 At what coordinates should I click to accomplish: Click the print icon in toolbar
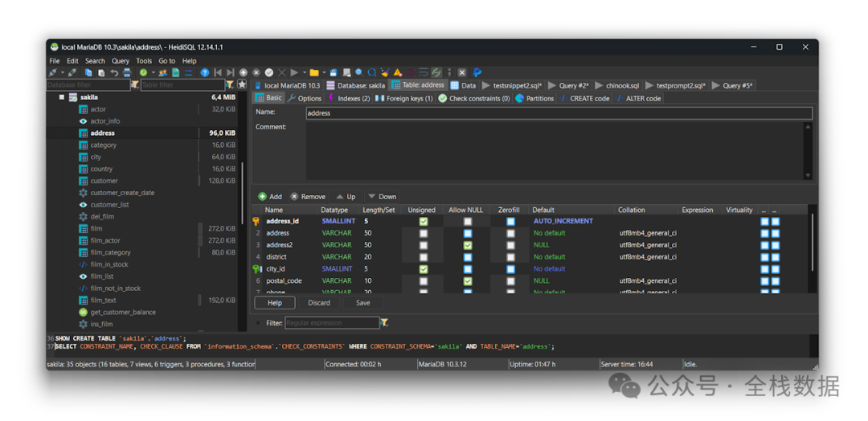[126, 72]
